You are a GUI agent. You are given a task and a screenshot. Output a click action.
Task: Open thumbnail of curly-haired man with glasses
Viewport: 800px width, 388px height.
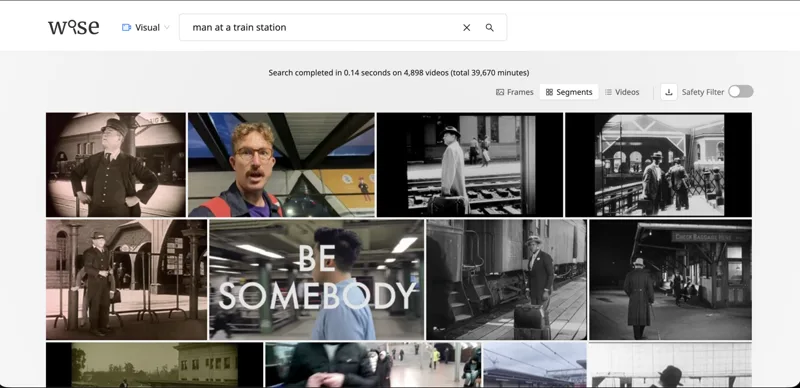tap(281, 165)
